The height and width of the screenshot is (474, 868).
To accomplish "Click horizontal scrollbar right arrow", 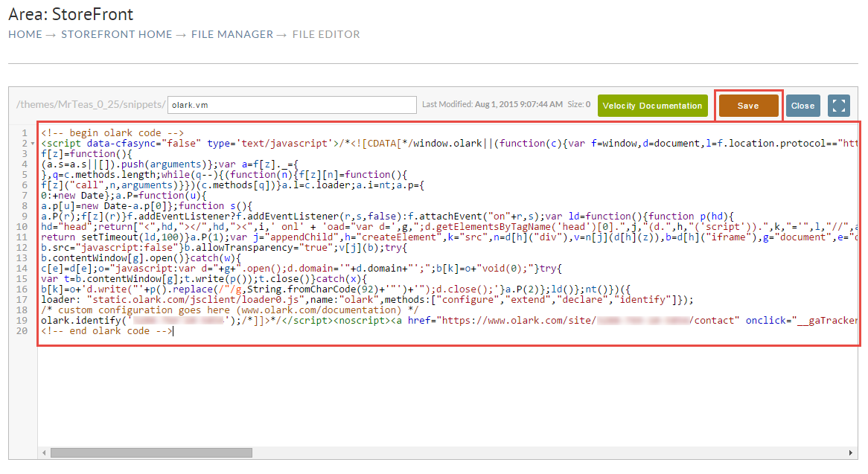I will pyautogui.click(x=851, y=453).
